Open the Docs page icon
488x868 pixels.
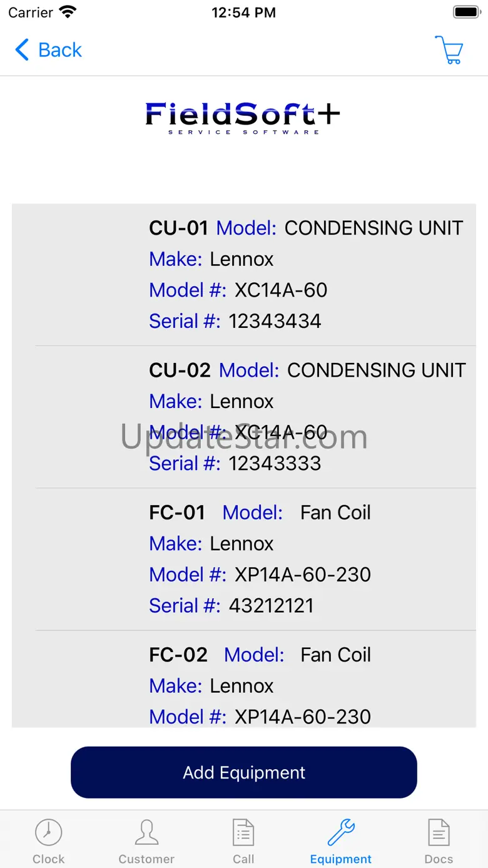point(439,833)
